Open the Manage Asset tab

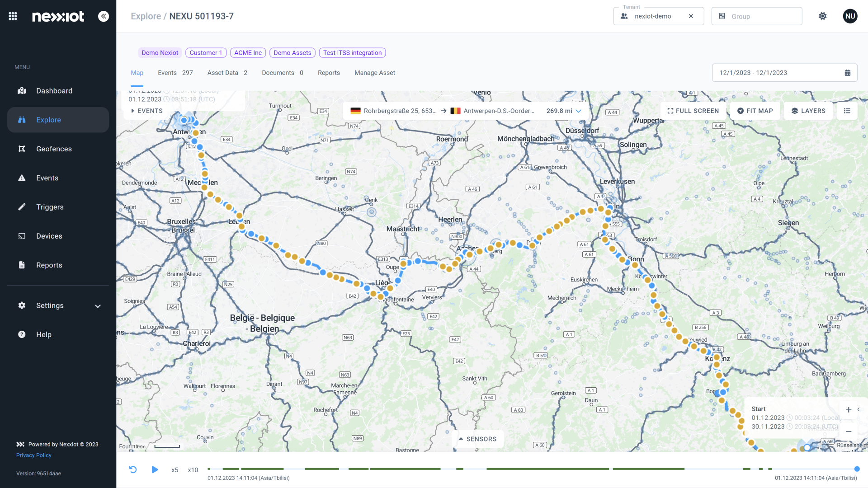(375, 73)
